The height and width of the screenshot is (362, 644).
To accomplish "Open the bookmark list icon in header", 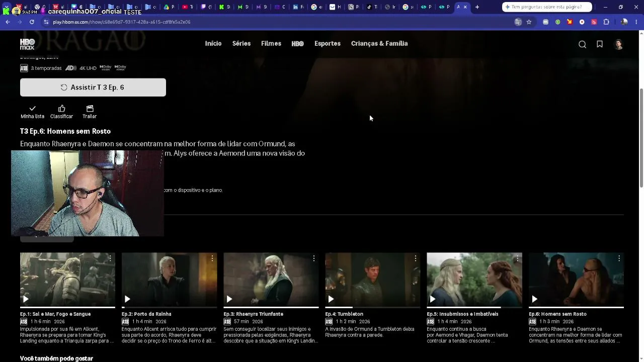I will pos(600,44).
